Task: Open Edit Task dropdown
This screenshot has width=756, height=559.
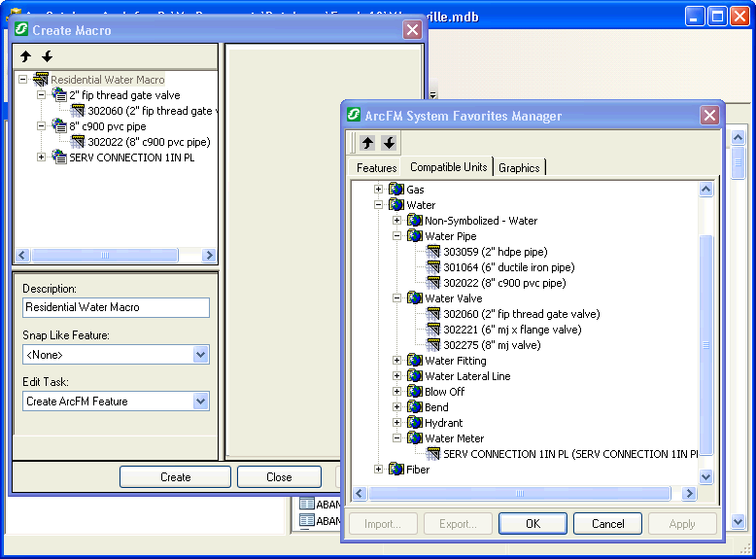Action: (x=200, y=402)
